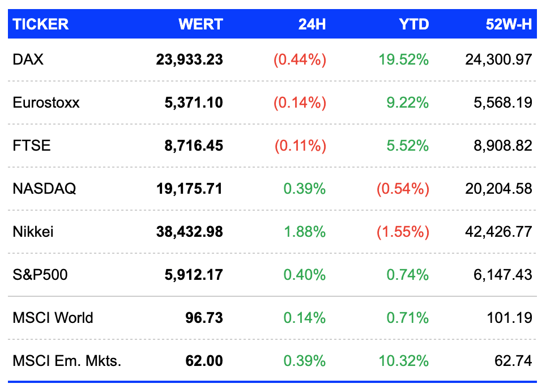Select the YTD column header
Image resolution: width=546 pixels, height=392 pixels.
tap(414, 24)
